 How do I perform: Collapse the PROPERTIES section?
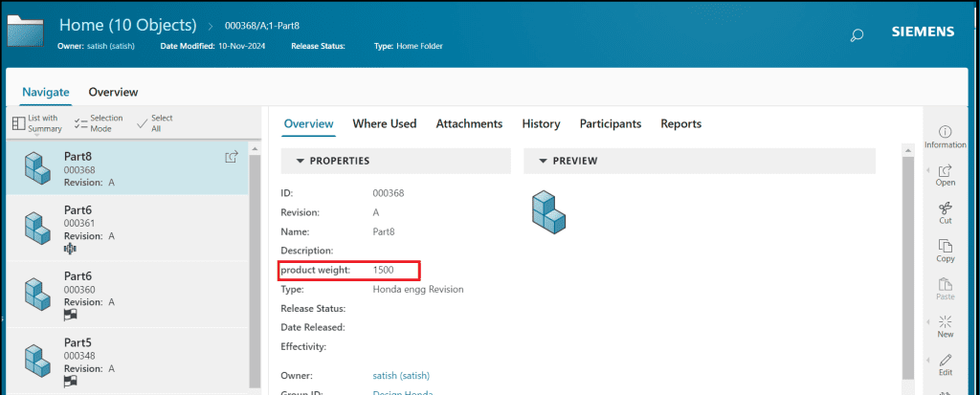click(301, 161)
